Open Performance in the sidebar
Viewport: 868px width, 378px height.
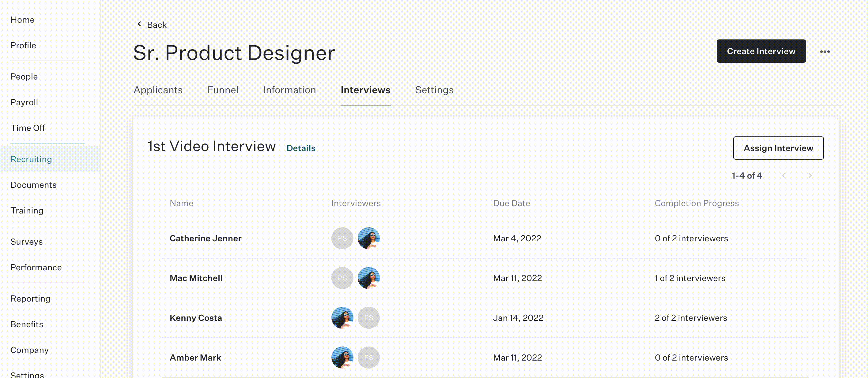(36, 267)
